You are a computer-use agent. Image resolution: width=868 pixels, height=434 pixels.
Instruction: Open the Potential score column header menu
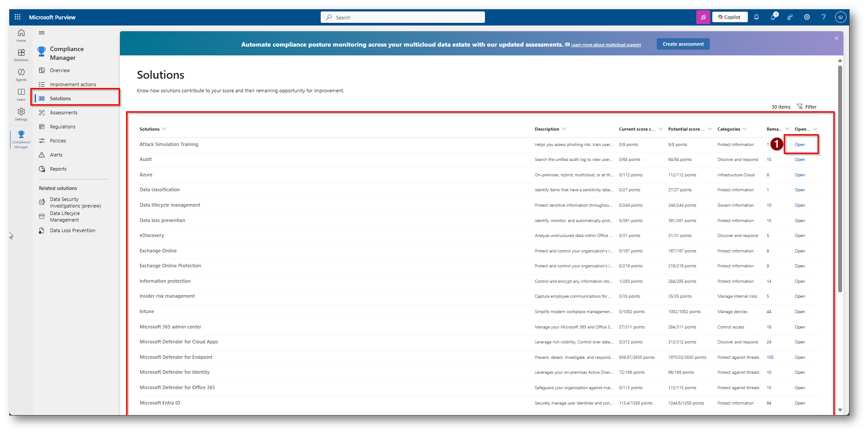tap(690, 129)
